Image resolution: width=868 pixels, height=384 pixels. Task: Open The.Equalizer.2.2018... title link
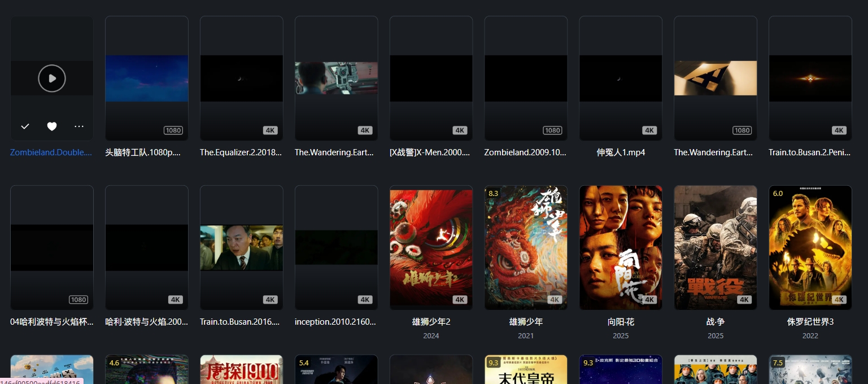click(242, 152)
